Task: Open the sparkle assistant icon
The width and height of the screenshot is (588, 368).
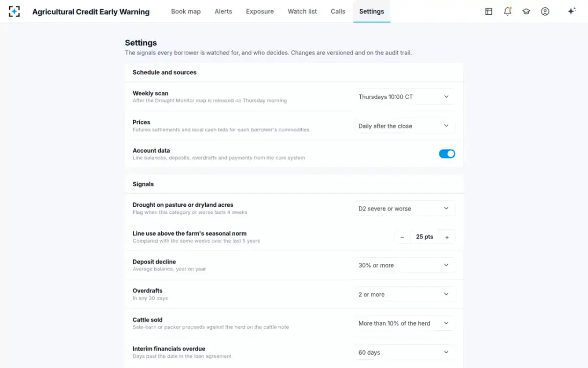Action: pos(571,11)
